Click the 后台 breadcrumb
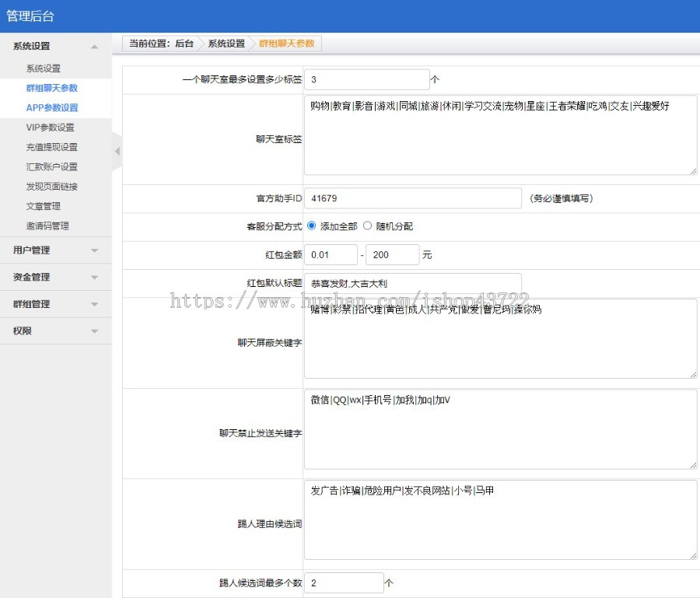Viewport: 700px width, 598px height. (184, 44)
